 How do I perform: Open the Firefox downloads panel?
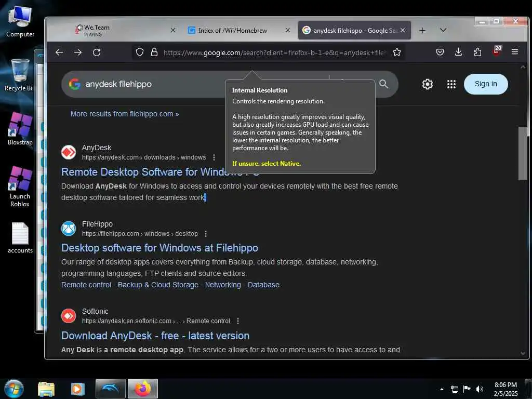[458, 52]
